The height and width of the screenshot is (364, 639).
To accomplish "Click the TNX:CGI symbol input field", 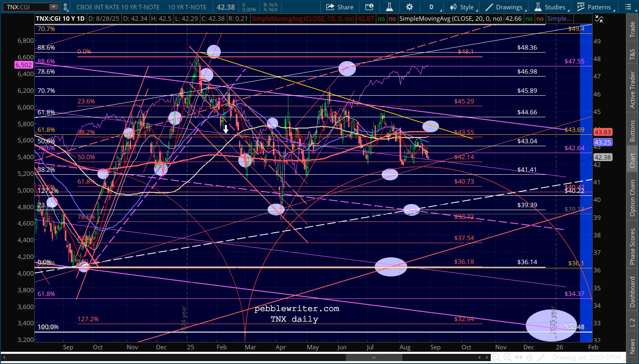I will 26,7.
